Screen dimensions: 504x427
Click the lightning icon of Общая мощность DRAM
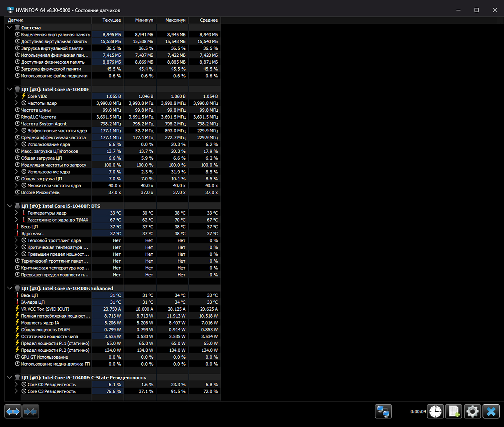pos(17,329)
